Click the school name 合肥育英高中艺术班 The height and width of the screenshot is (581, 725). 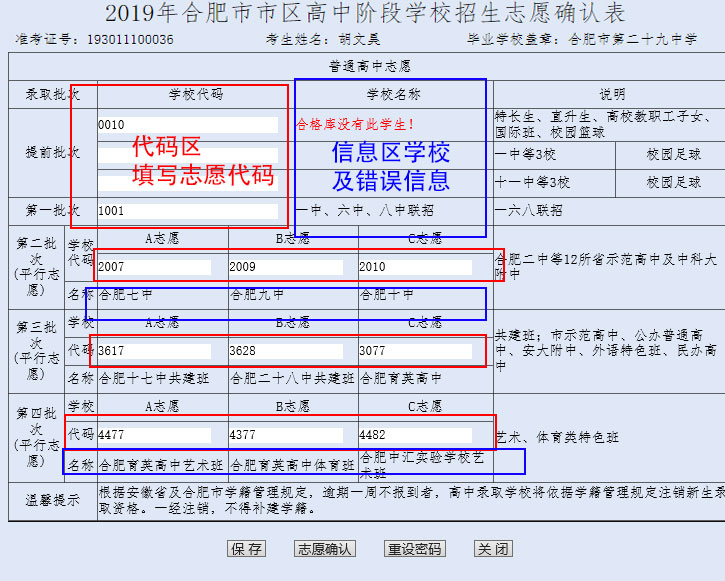[161, 465]
